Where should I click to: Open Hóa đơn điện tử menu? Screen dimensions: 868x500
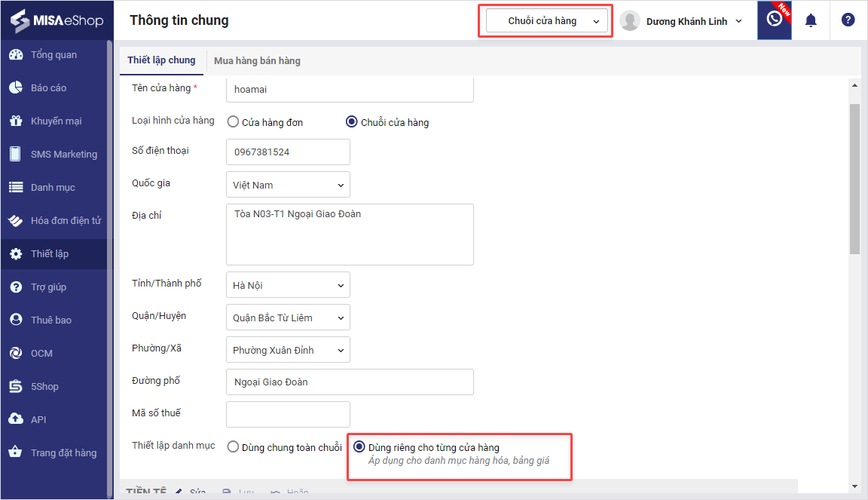pyautogui.click(x=66, y=221)
